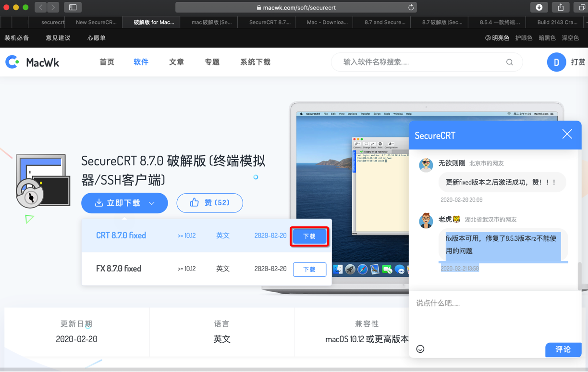Click the 说点什么吧 comment text field

coord(495,315)
